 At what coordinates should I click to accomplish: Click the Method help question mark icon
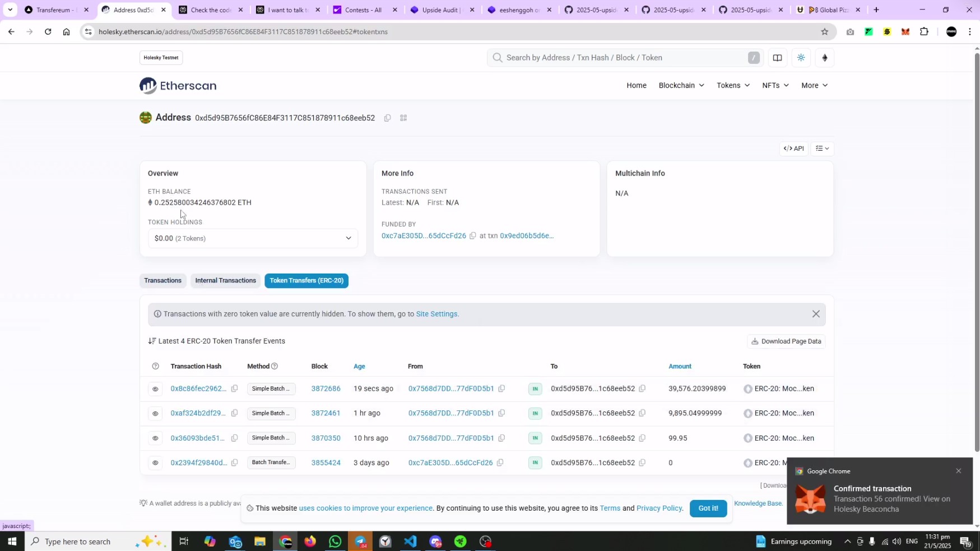point(275,367)
